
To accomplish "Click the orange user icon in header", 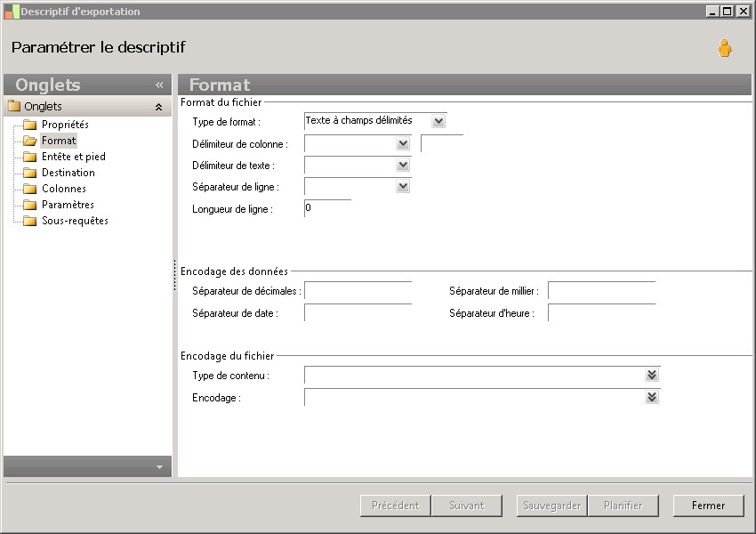I will click(725, 49).
